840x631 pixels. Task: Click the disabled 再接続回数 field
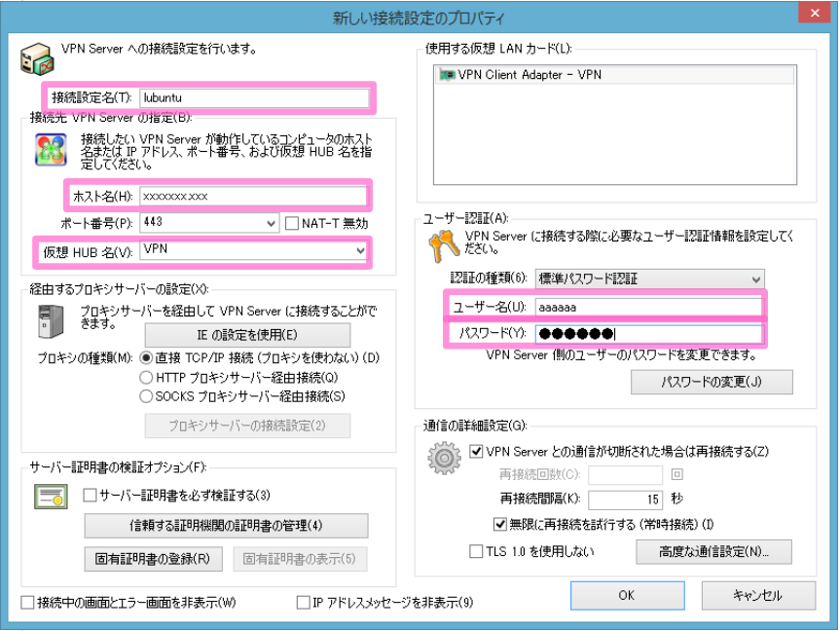[625, 475]
